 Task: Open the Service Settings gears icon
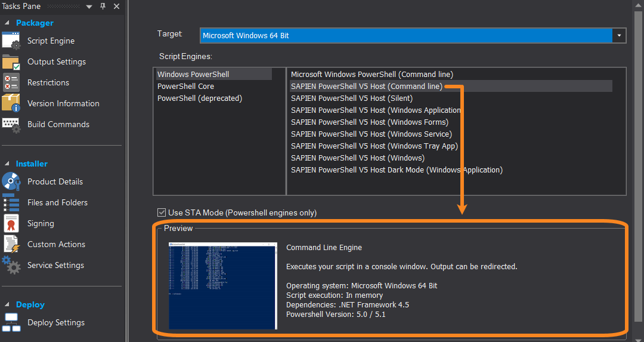[x=11, y=265]
